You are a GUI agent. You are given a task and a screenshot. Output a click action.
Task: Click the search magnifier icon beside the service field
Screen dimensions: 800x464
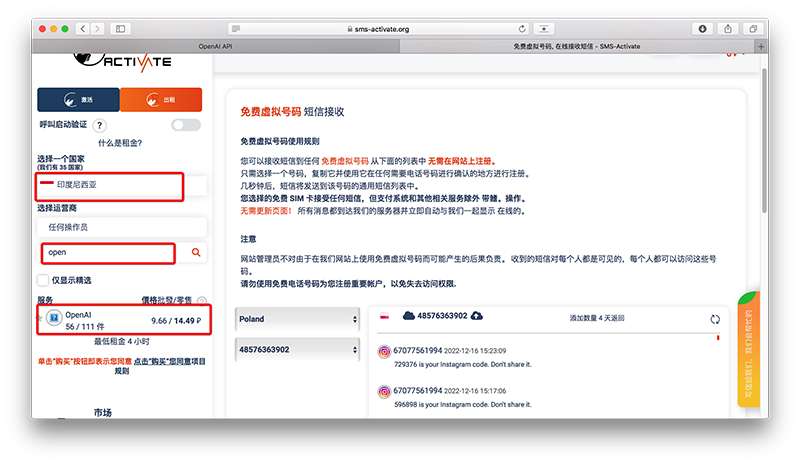(195, 253)
